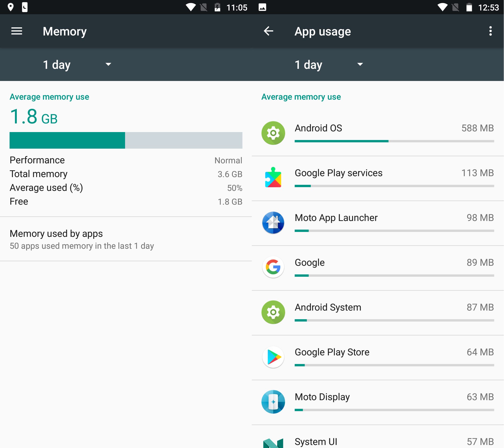Viewport: 504px width, 448px height.
Task: Tap the Moto App Launcher icon
Action: [273, 223]
